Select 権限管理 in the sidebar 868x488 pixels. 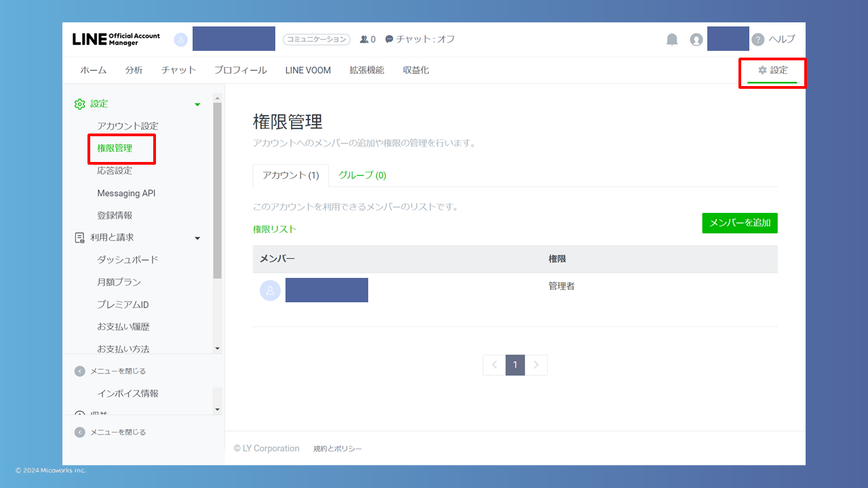click(x=115, y=148)
